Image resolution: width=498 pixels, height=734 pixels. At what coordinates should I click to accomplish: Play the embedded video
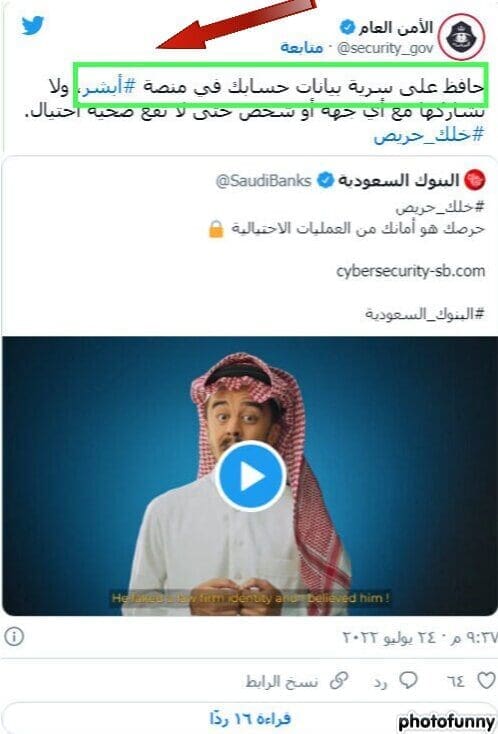click(x=250, y=476)
